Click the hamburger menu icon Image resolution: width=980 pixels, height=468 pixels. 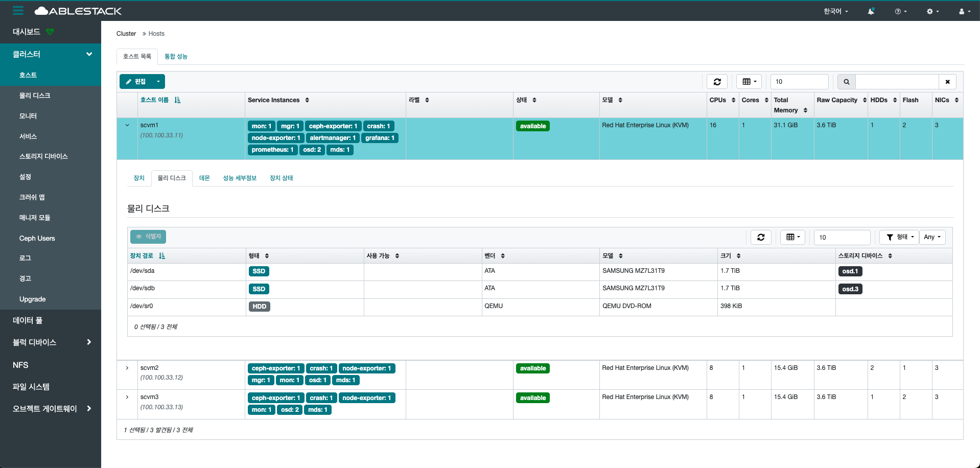pos(18,11)
